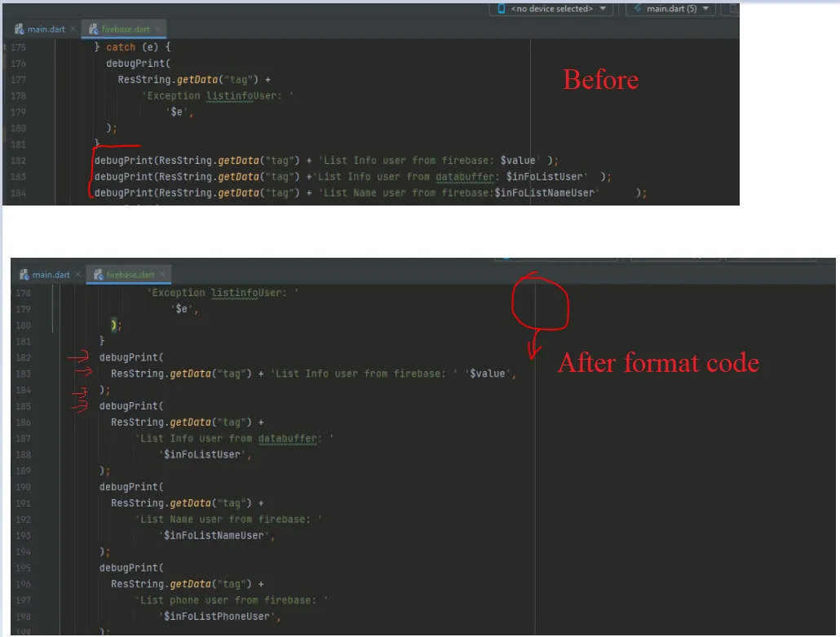The height and width of the screenshot is (637, 840).
Task: Close firebase.dart tab in bottom editor
Action: (x=163, y=274)
